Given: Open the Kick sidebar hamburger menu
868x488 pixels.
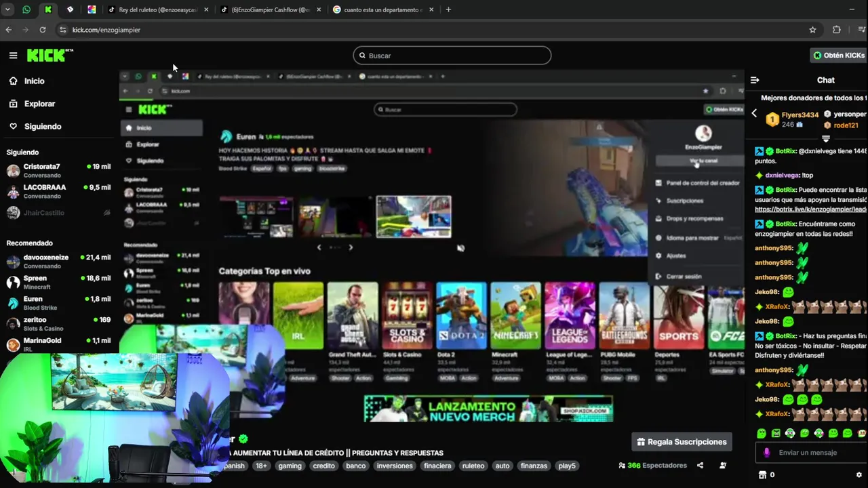Looking at the screenshot, I should (13, 56).
